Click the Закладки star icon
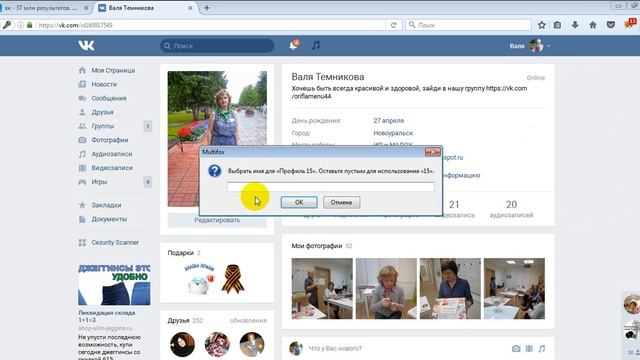Screen dimensions: 640x360 click(82, 205)
